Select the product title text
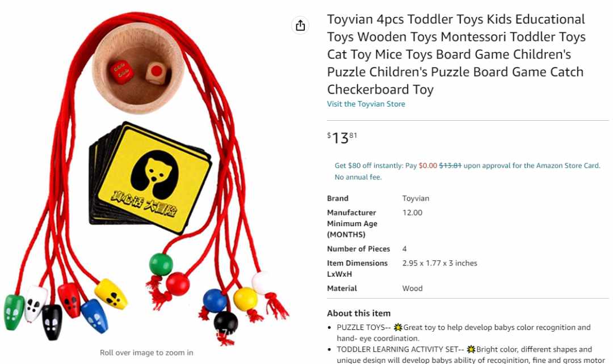 pyautogui.click(x=456, y=54)
